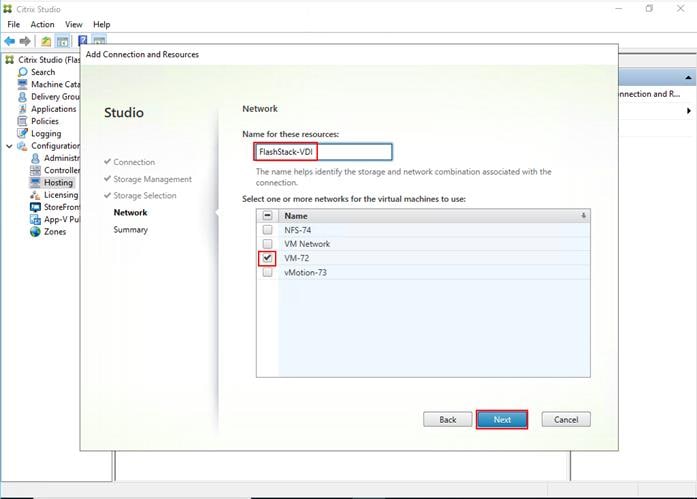The height and width of the screenshot is (499, 697).
Task: Select Policies in the tree
Action: [44, 121]
